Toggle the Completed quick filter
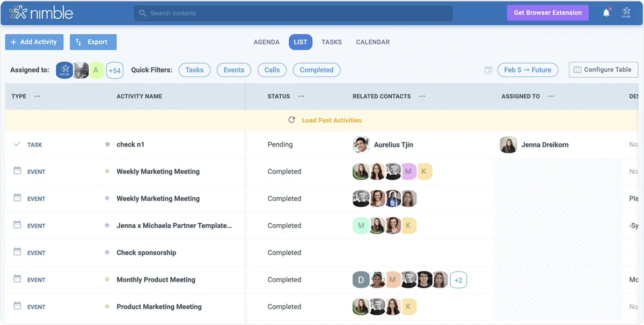 click(317, 70)
